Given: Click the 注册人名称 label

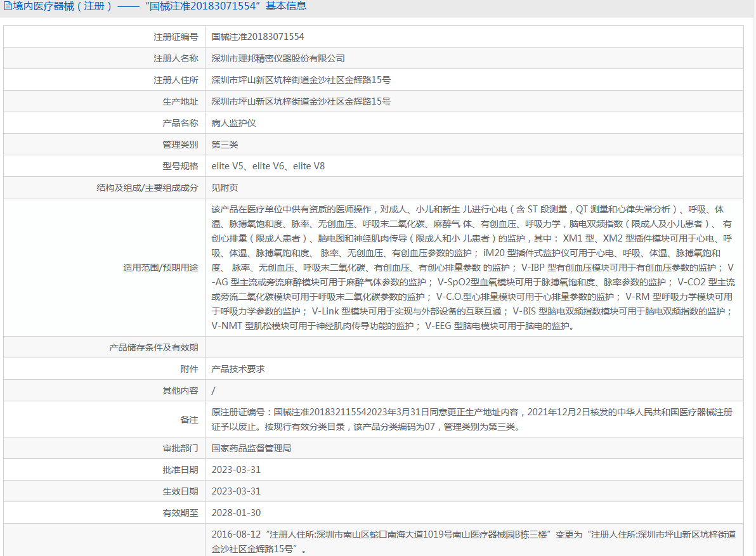Looking at the screenshot, I should point(176,58).
